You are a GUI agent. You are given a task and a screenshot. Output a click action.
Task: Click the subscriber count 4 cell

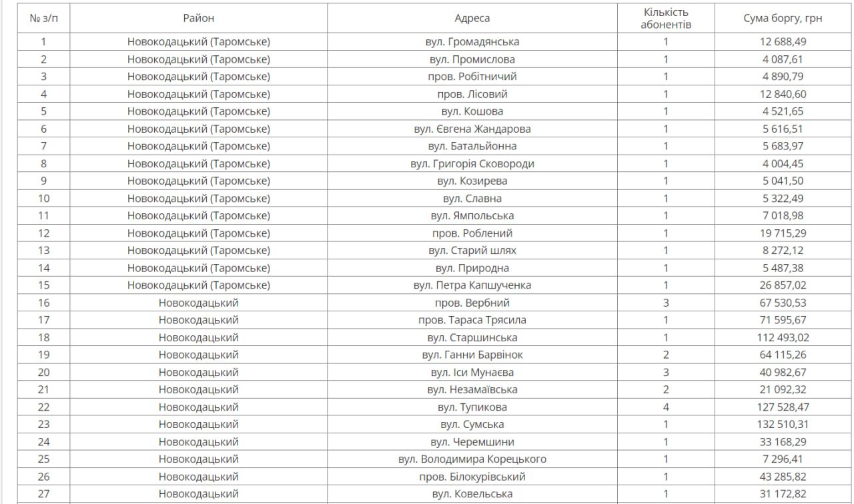(x=666, y=407)
